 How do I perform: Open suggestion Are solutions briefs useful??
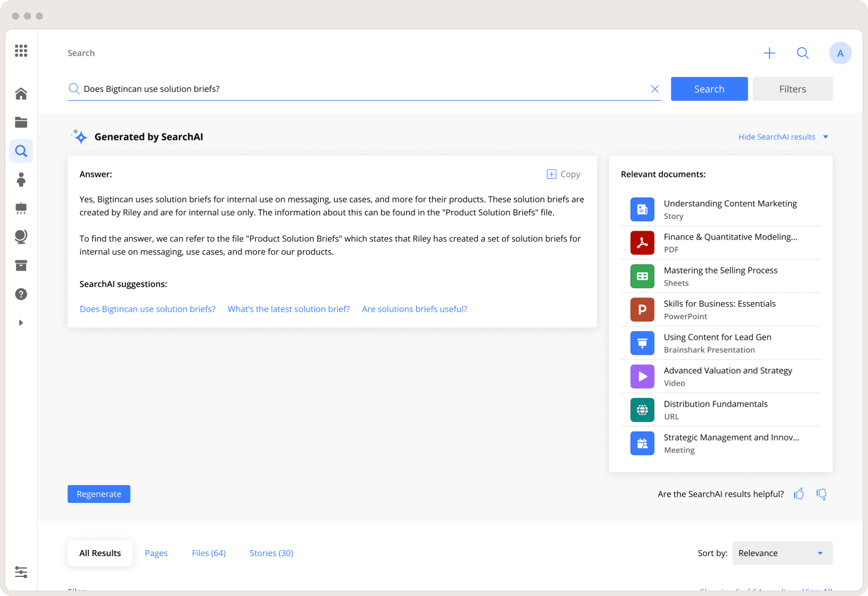[414, 309]
